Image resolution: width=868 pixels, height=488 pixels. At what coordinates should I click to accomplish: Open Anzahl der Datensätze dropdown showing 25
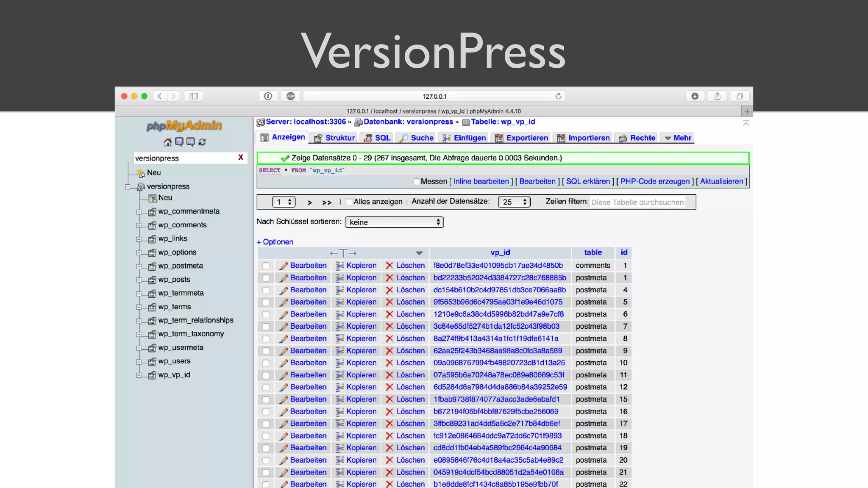514,202
